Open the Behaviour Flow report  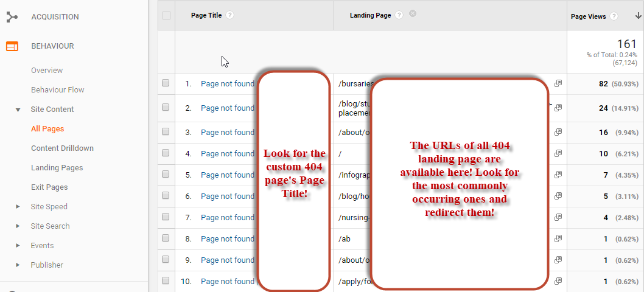click(57, 90)
